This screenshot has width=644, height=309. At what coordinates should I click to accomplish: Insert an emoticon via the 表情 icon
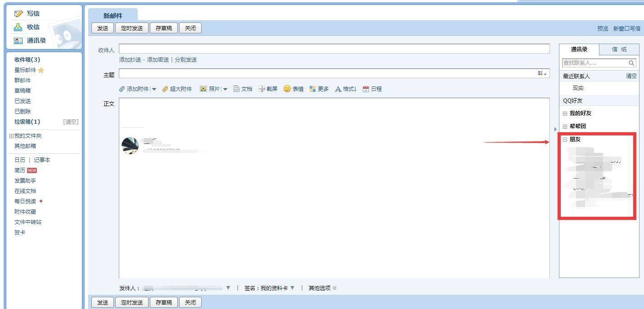pos(294,89)
